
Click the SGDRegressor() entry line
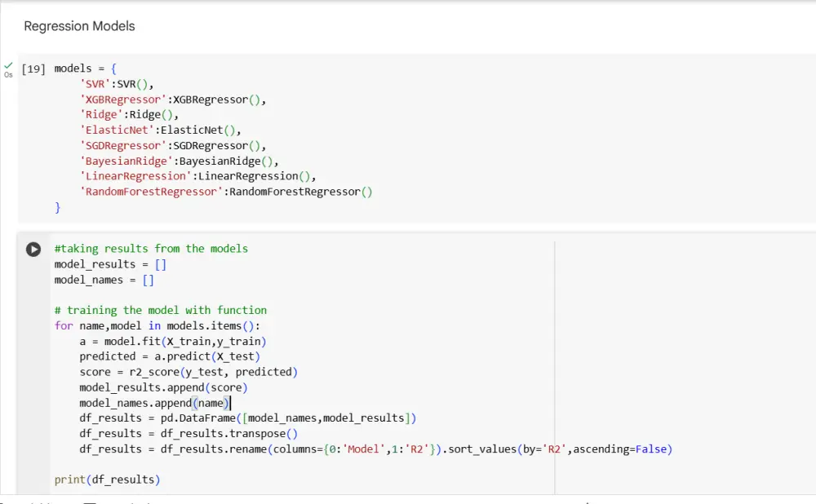[173, 146]
